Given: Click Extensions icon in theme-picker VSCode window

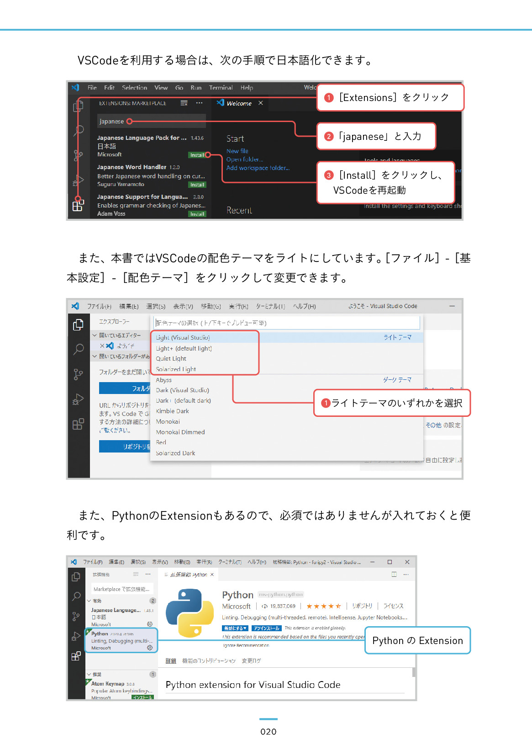Looking at the screenshot, I should (x=78, y=424).
